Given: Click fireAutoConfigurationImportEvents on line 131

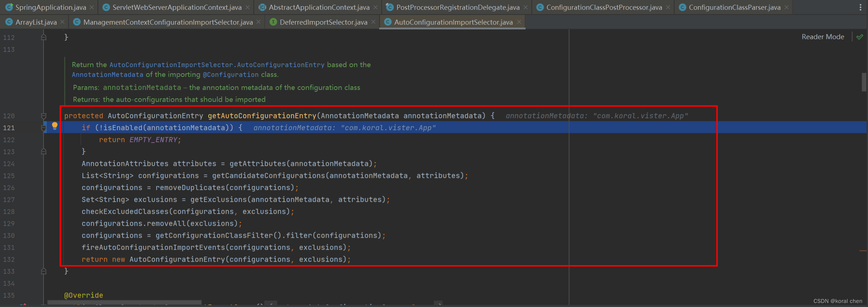Looking at the screenshot, I should tap(153, 248).
